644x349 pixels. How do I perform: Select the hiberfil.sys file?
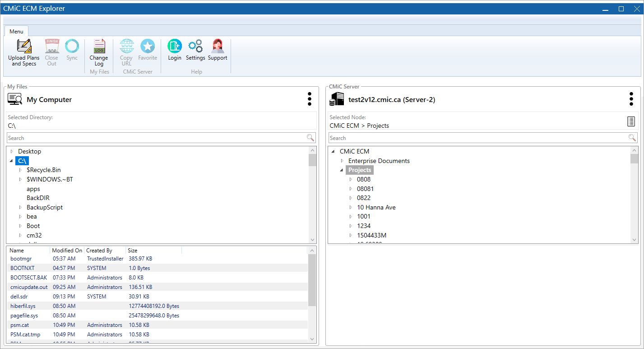pos(158,306)
